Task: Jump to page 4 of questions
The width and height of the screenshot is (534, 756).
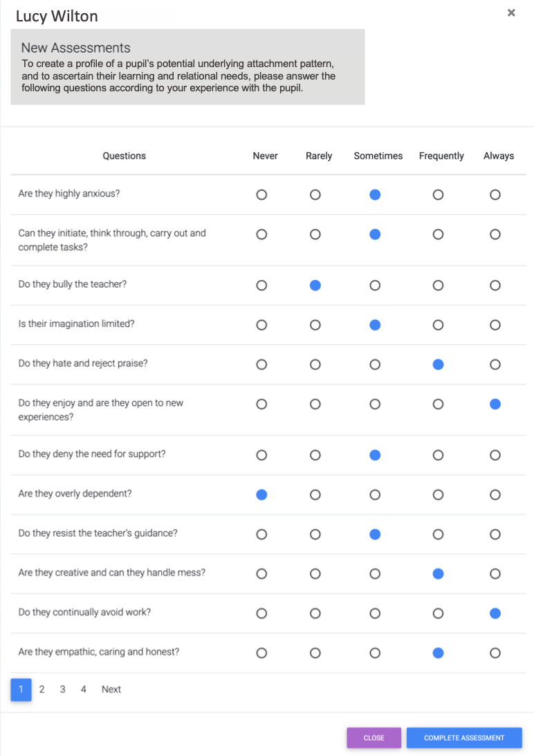Action: click(84, 690)
